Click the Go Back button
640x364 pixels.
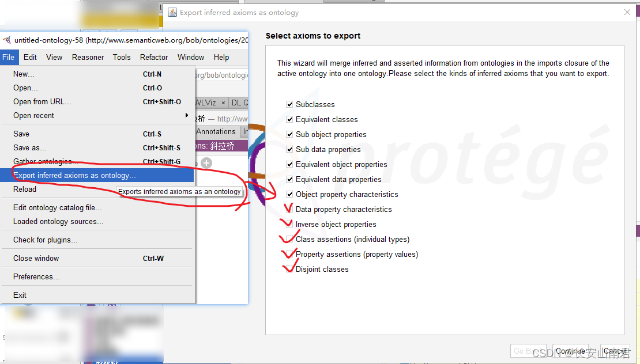[x=528, y=351]
